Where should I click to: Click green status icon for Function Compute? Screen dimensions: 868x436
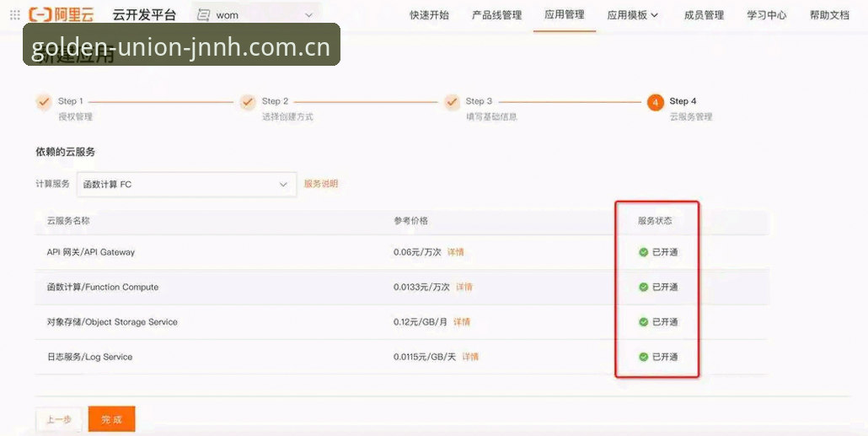[643, 287]
